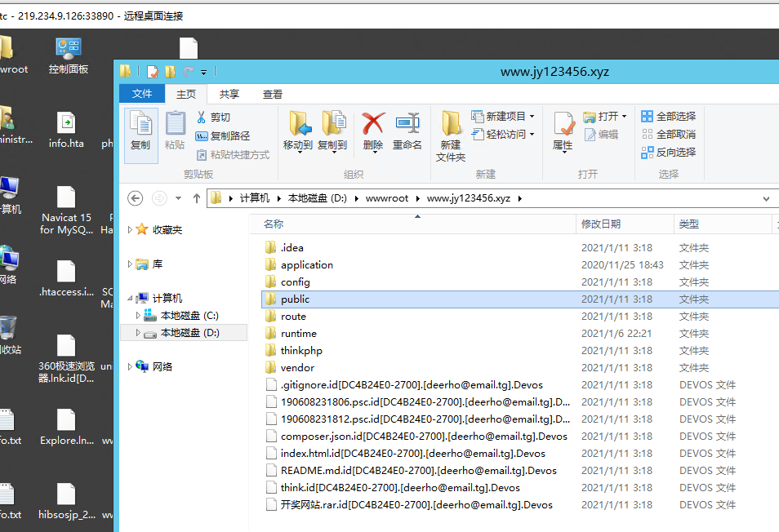Click the Rename (重命名) icon
The image size is (779, 532).
coord(407,124)
